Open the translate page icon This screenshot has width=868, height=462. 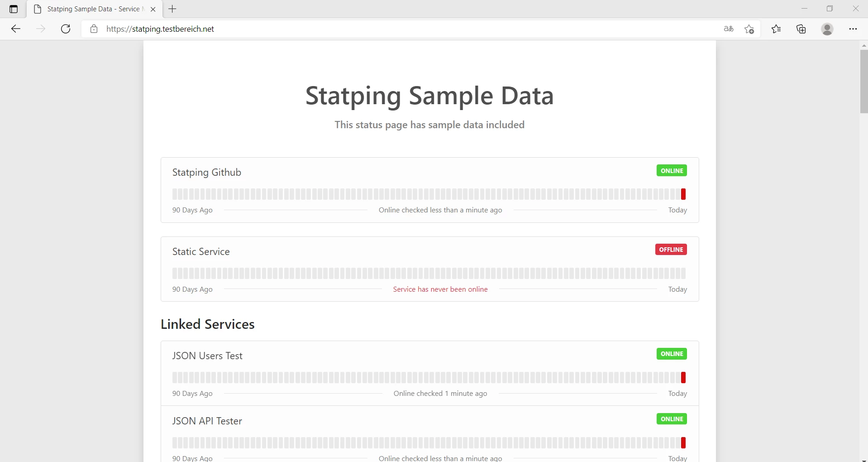click(728, 29)
